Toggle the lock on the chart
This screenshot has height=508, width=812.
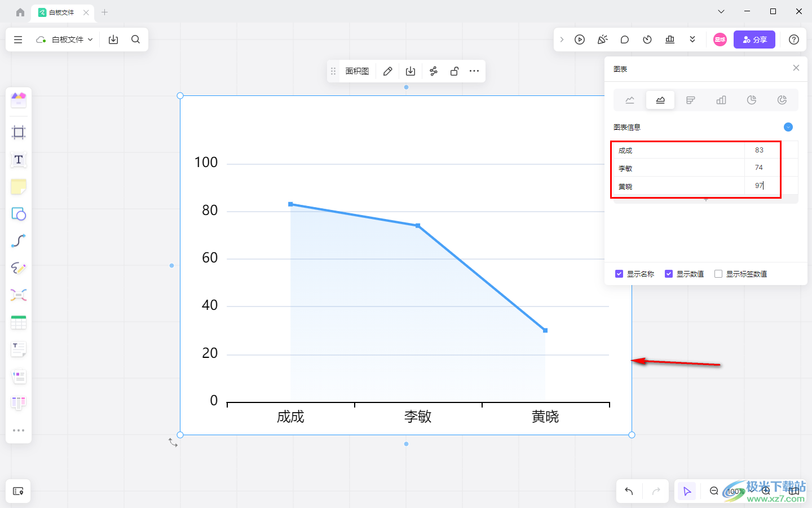[x=454, y=71]
